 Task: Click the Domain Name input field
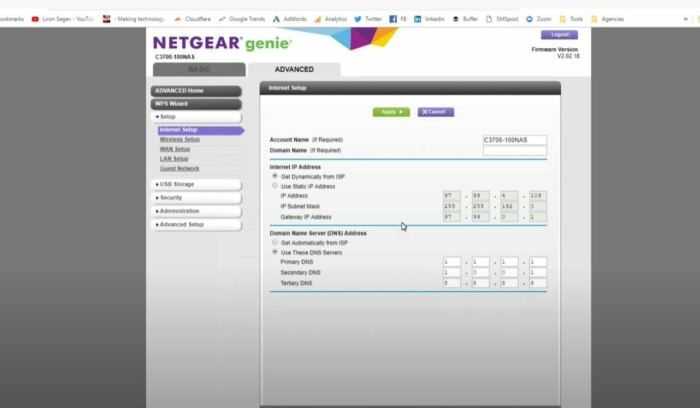coord(514,151)
